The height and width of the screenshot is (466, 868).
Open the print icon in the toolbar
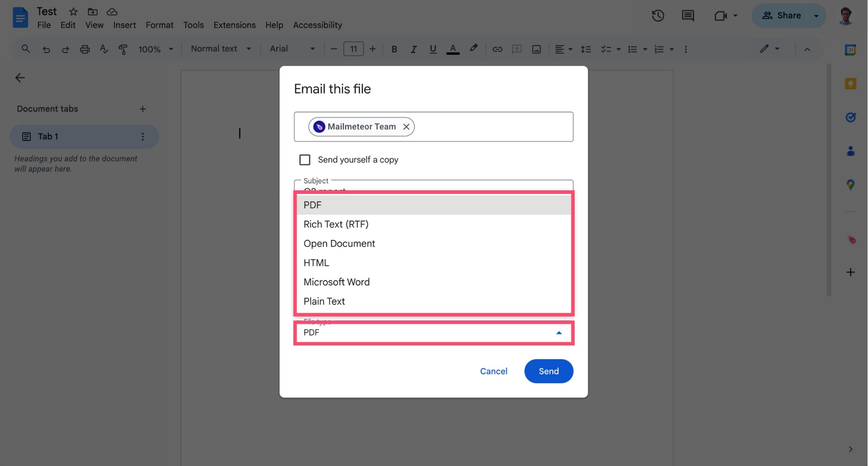(85, 49)
